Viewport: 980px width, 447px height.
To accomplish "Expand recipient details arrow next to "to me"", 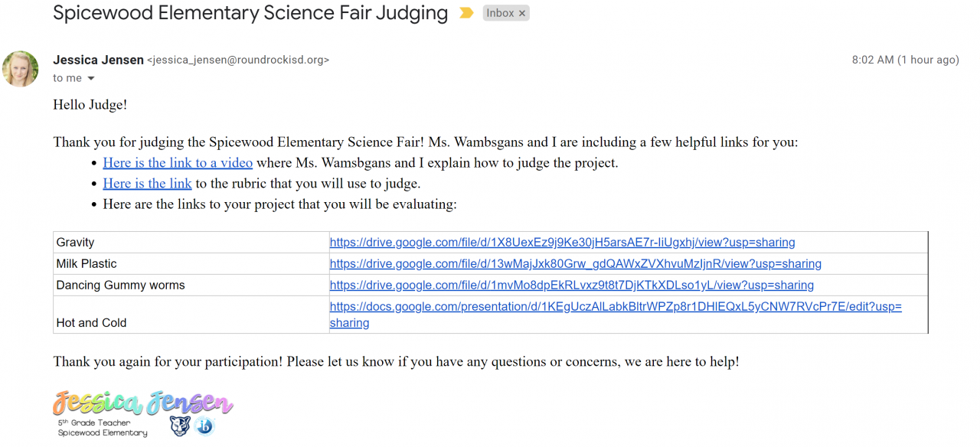I will [91, 78].
